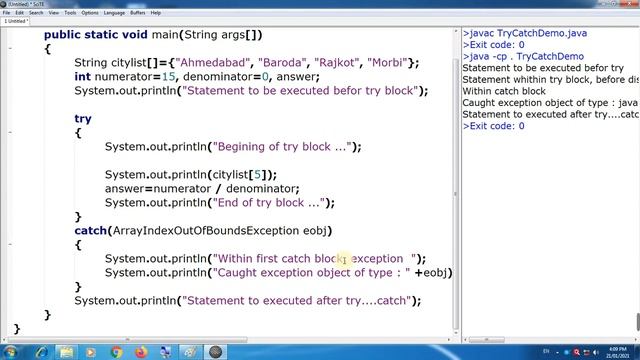The height and width of the screenshot is (360, 640).
Task: Click the editor horizontal scrollbar left arrow
Action: (4, 340)
